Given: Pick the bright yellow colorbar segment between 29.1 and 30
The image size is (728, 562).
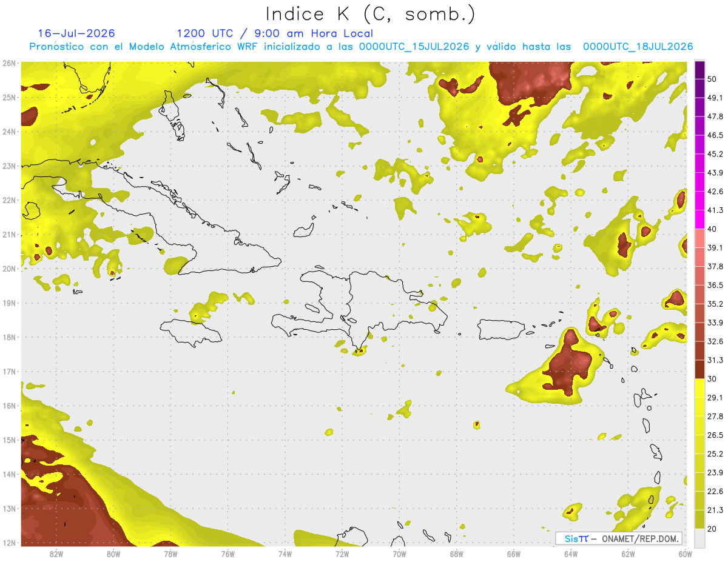Looking at the screenshot, I should [x=699, y=388].
